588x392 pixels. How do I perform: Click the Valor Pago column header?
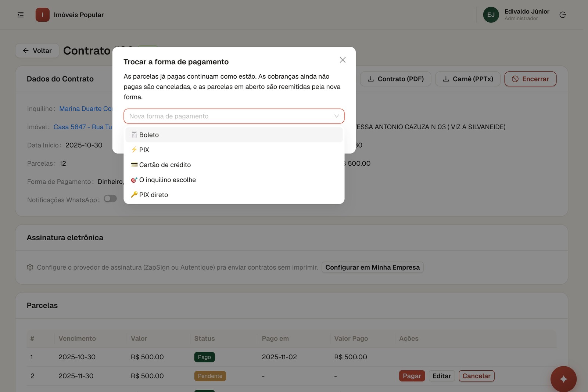[x=351, y=338]
